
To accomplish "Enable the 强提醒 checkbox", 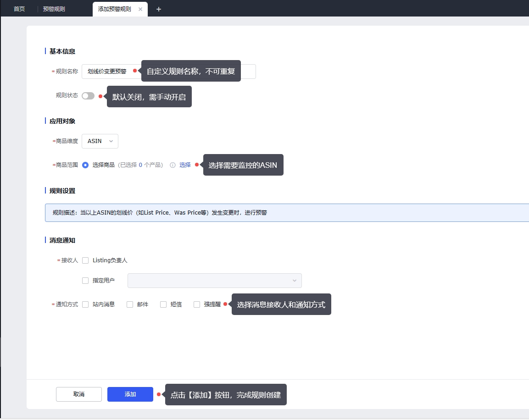I will (x=197, y=304).
